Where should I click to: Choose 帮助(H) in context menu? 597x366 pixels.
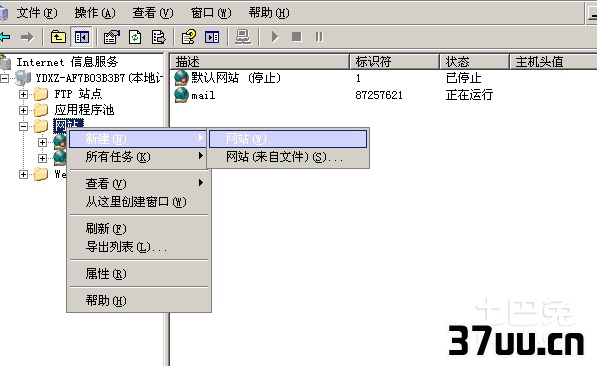coord(138,300)
